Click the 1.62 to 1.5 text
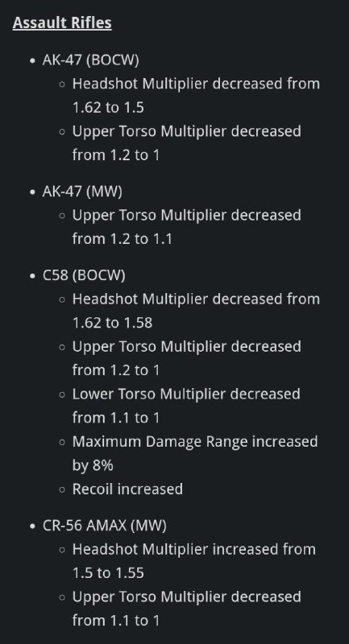 click(108, 108)
